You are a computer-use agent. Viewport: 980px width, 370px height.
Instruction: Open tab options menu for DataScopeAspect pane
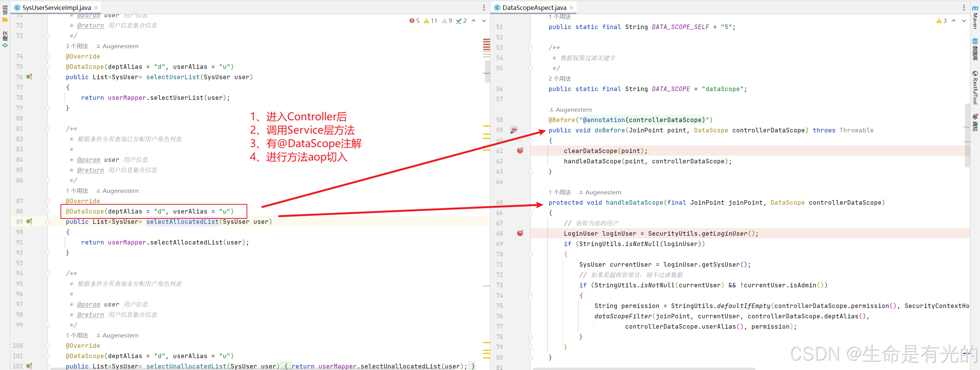tap(964, 8)
